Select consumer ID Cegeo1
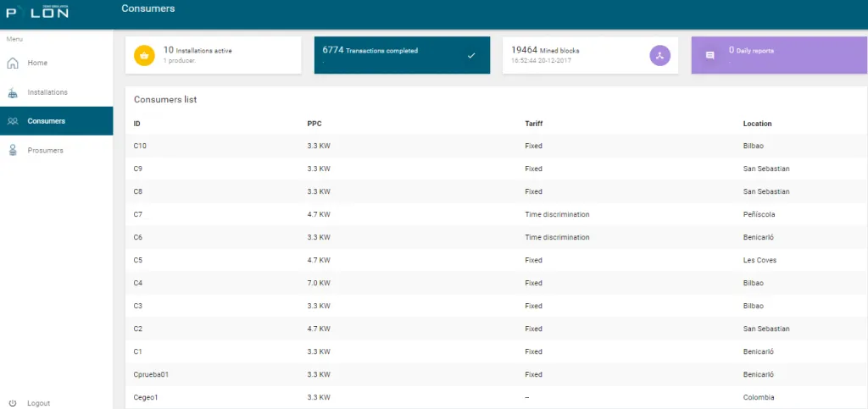Image resolution: width=868 pixels, height=409 pixels. (146, 397)
